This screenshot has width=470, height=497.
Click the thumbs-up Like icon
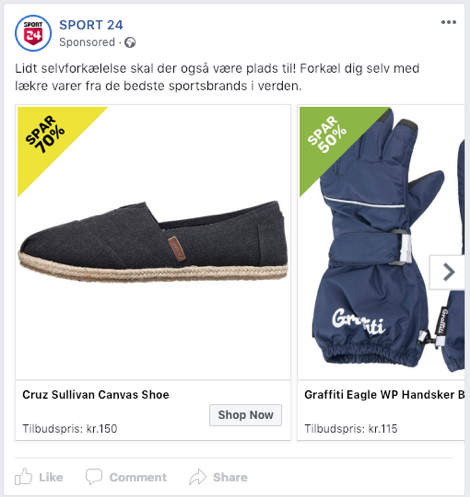[23, 477]
